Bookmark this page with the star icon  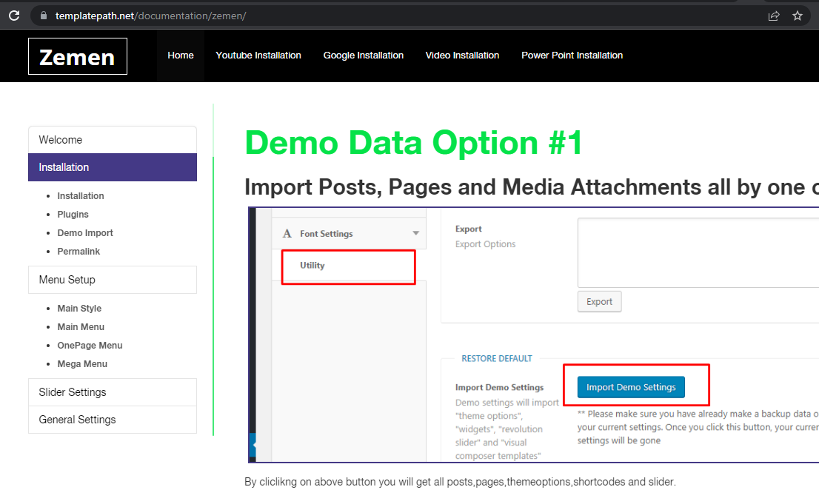pyautogui.click(x=797, y=16)
